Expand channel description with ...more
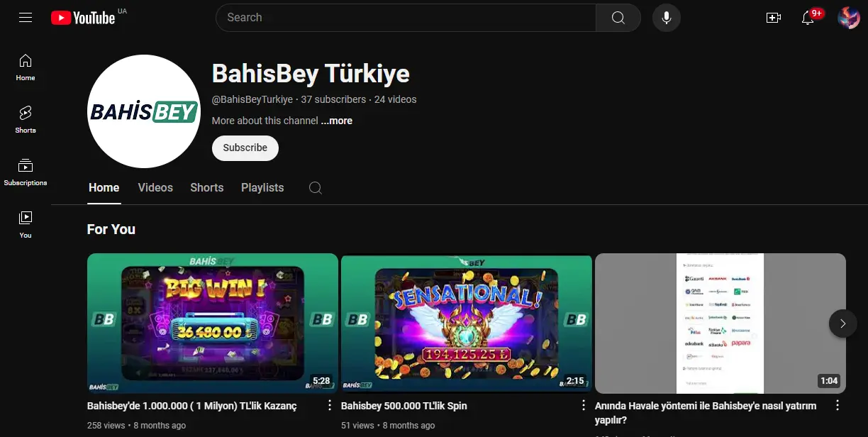 [337, 121]
